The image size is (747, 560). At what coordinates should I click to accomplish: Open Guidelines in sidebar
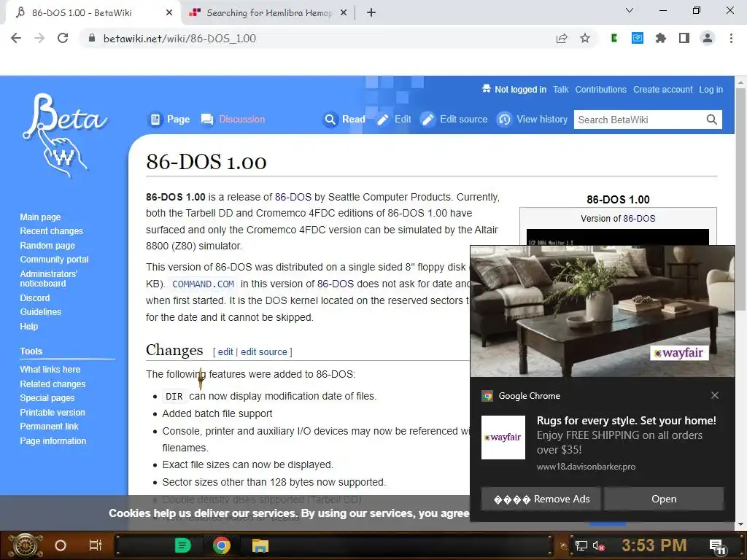pos(41,312)
